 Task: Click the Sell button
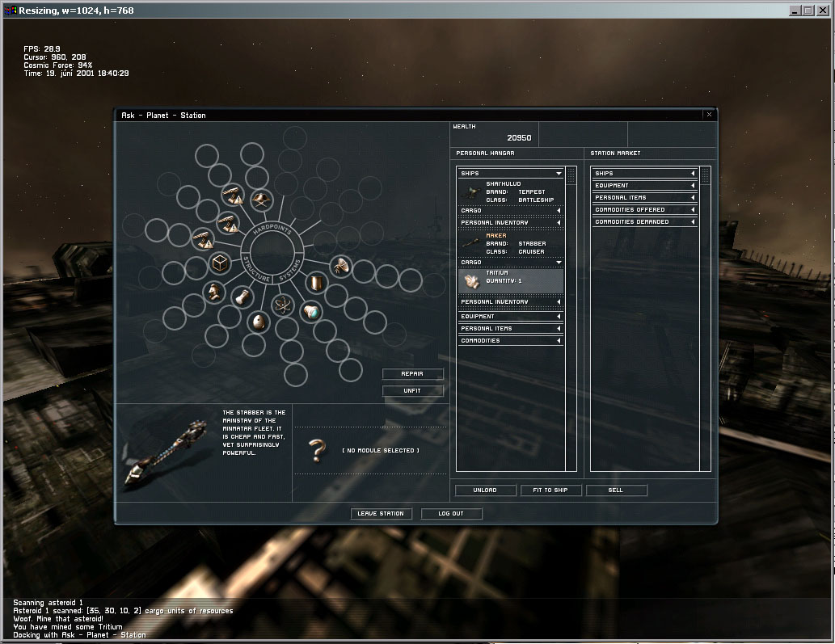tap(616, 490)
